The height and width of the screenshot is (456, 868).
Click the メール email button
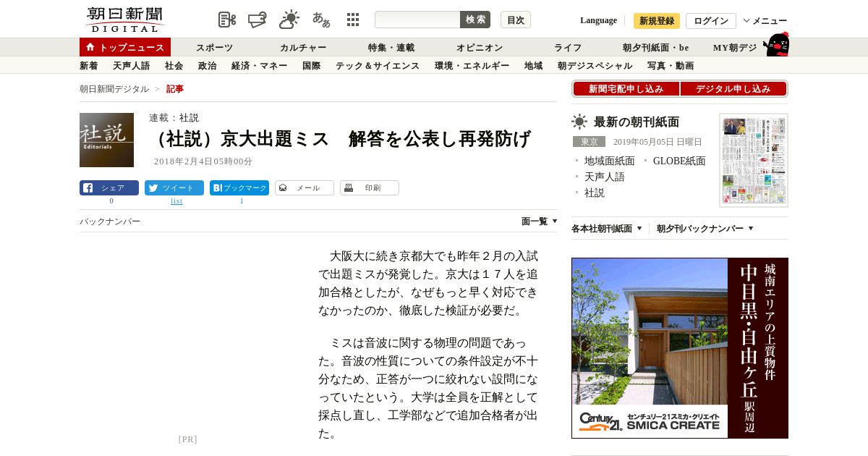click(305, 188)
